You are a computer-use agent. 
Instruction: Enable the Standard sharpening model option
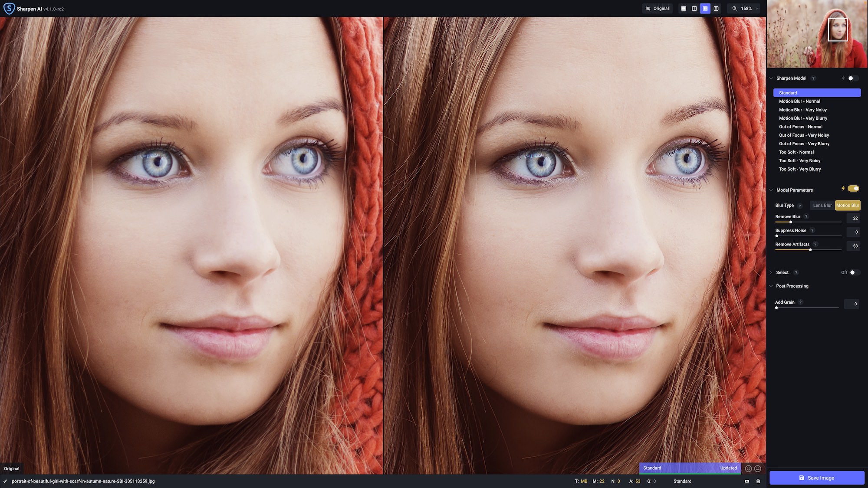pos(816,93)
